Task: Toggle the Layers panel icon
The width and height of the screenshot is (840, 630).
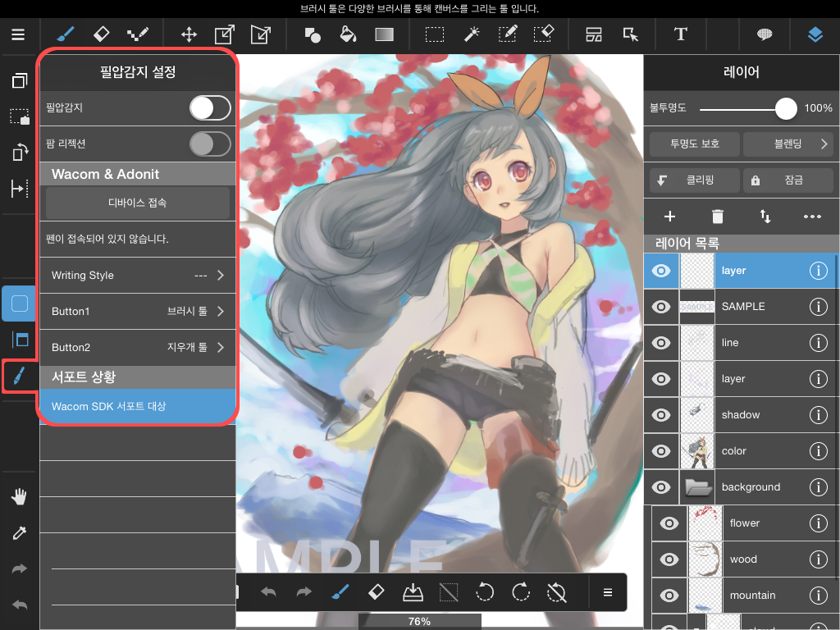Action: coord(815,34)
